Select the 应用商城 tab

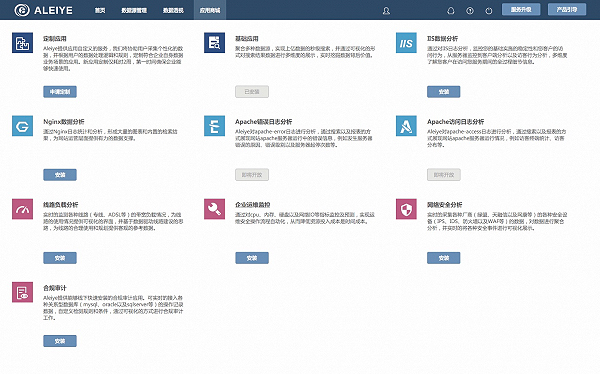tap(210, 10)
